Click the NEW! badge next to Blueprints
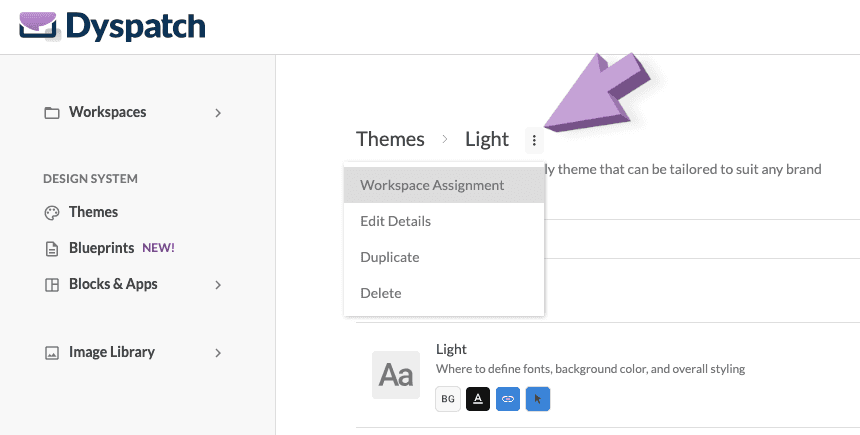Image resolution: width=860 pixels, height=435 pixels. [159, 248]
